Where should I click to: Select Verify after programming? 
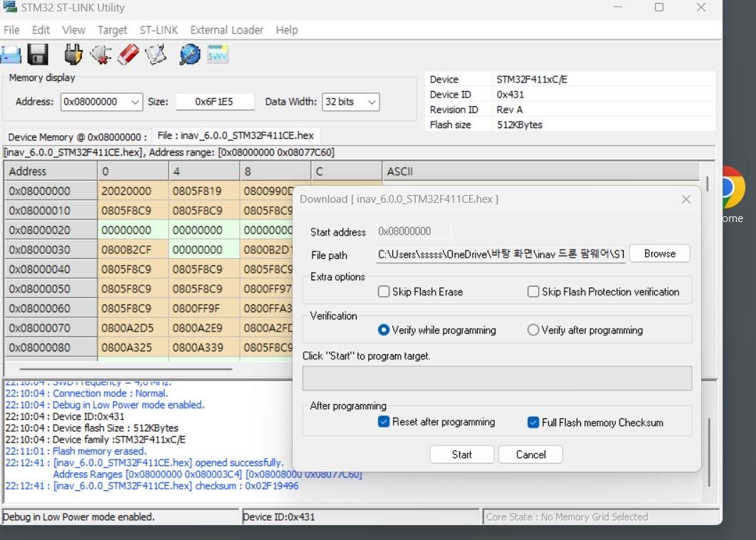pos(532,329)
